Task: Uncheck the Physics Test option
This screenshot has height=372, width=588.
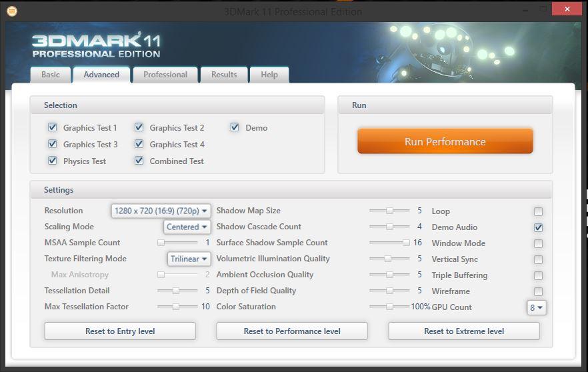Action: tap(53, 161)
